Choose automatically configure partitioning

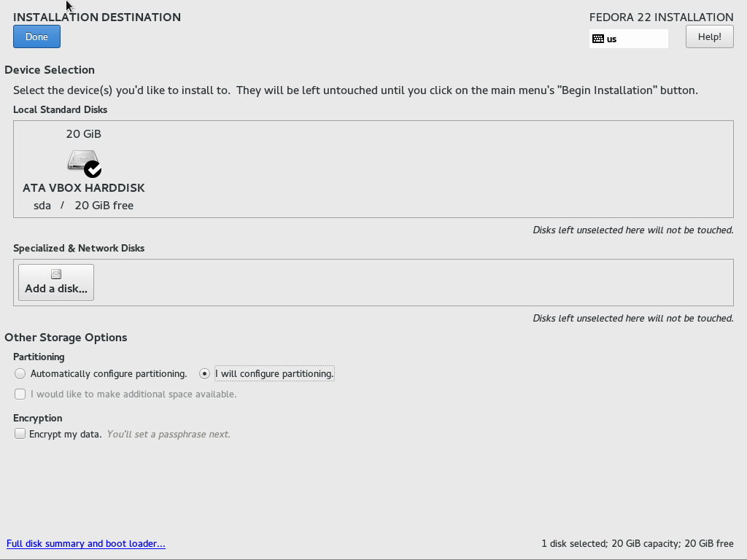pos(20,373)
